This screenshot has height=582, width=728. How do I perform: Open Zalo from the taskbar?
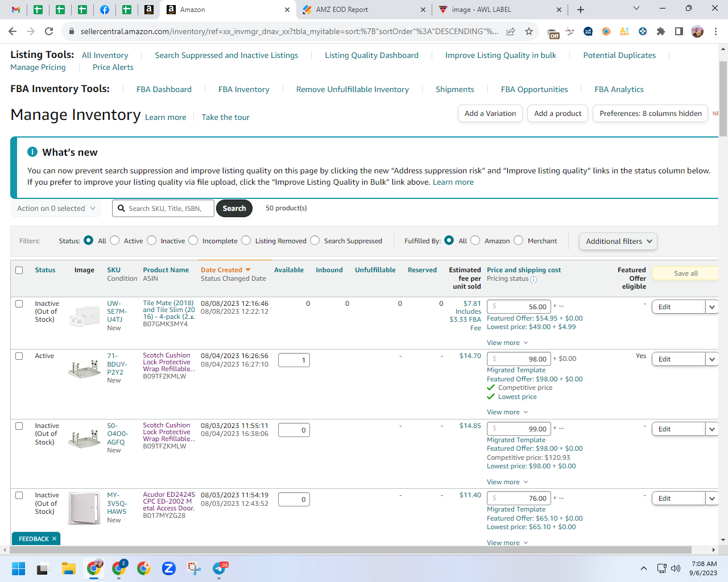(169, 568)
